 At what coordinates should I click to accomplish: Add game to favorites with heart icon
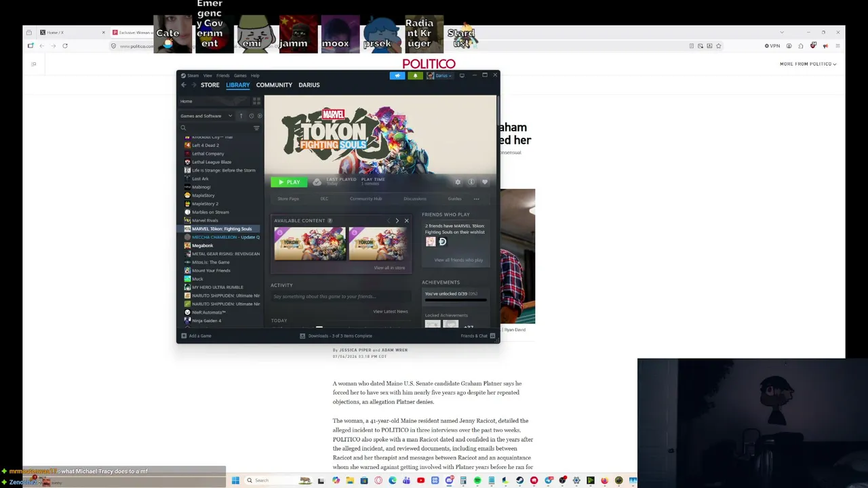pyautogui.click(x=485, y=182)
